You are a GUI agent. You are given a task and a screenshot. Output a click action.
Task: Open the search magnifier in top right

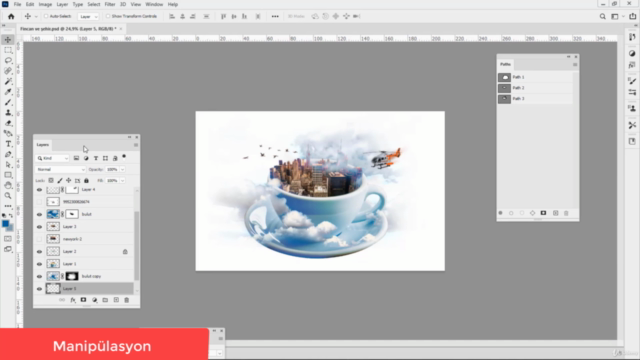[x=602, y=16]
